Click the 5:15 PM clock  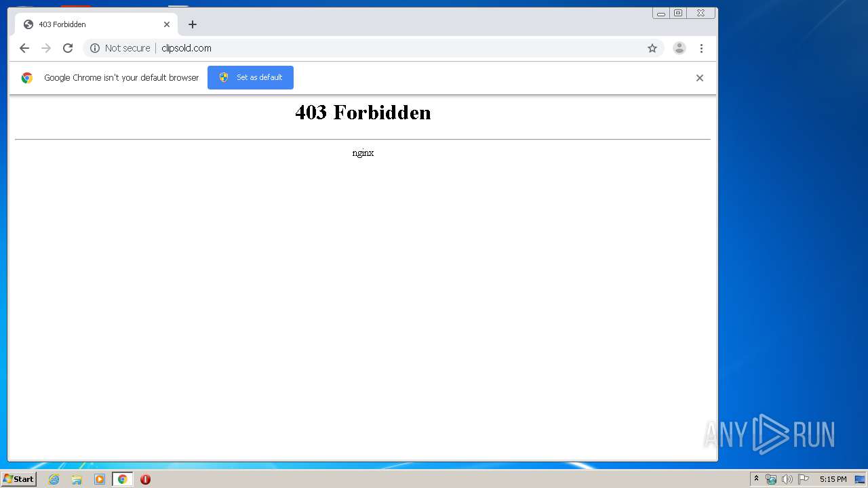coord(833,479)
